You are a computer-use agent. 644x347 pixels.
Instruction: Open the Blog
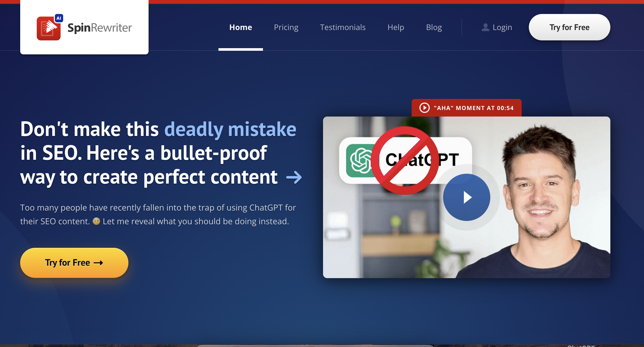pos(434,27)
